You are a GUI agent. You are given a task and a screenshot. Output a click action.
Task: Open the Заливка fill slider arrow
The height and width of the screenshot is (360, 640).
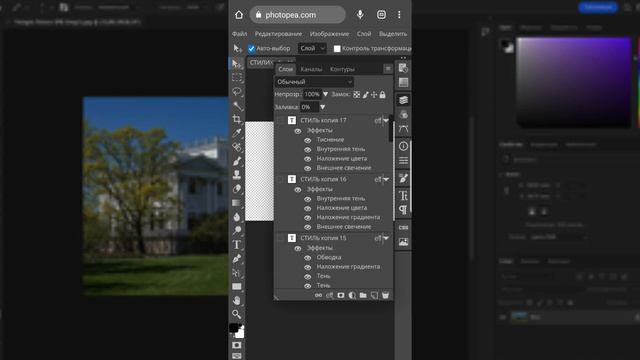(322, 107)
